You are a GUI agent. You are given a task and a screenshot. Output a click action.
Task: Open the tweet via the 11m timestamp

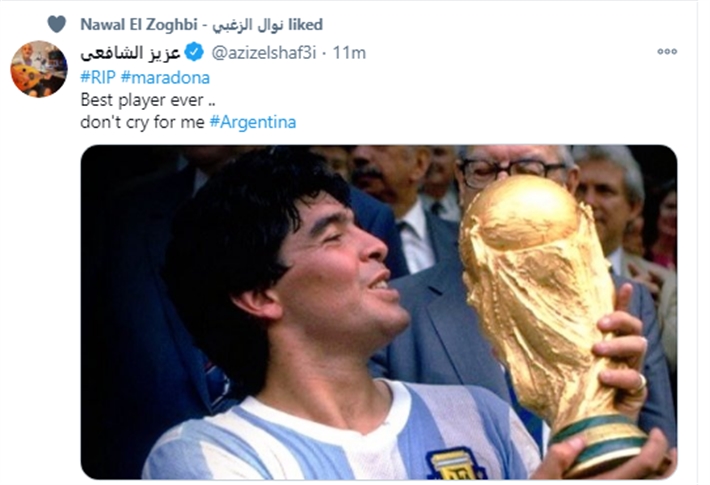pos(349,53)
